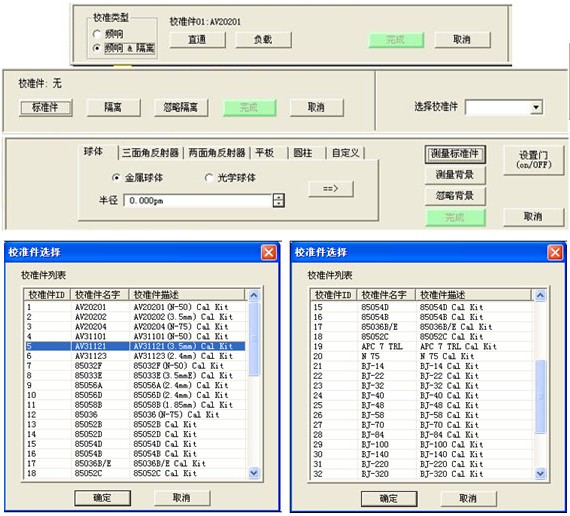Image resolution: width=570 pixels, height=516 pixels.
Task: Select row AV20202 (3.5mm) Cal Kit
Action: (135, 317)
